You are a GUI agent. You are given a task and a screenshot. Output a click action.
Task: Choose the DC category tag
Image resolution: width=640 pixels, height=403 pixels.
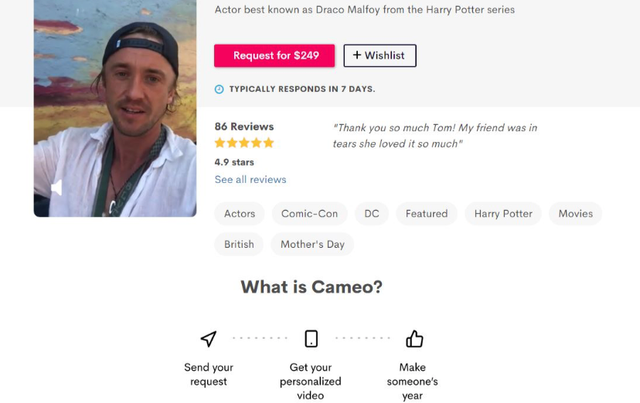pos(372,214)
